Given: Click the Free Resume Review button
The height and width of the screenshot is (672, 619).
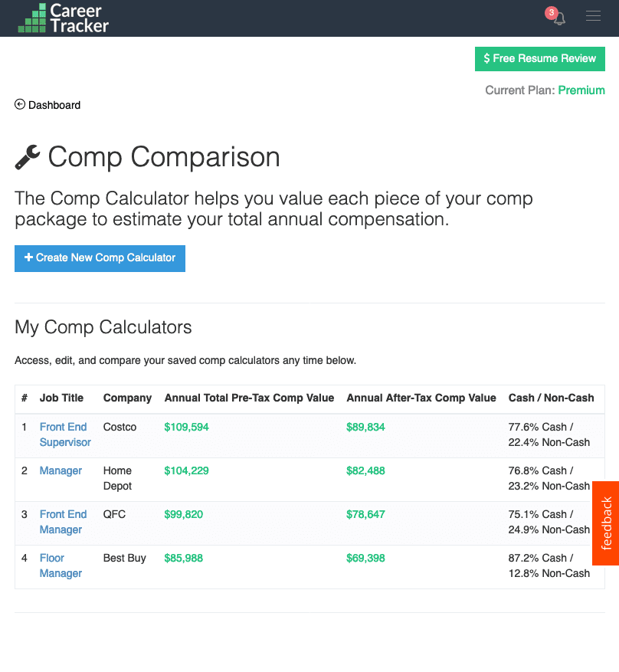Looking at the screenshot, I should 540,58.
